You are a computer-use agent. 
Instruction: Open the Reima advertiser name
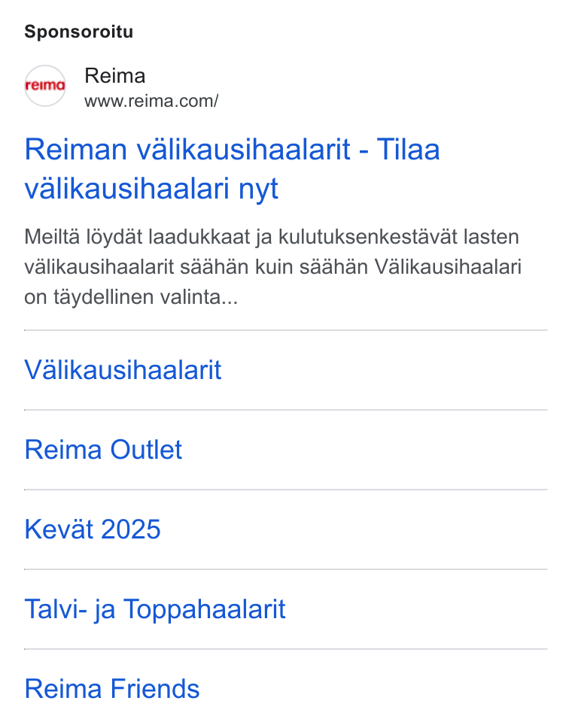pos(114,76)
